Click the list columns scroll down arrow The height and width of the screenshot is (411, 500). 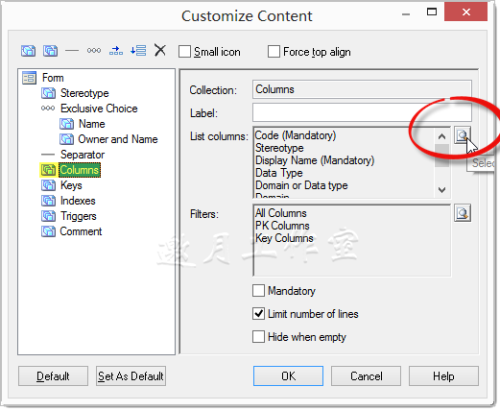(442, 190)
